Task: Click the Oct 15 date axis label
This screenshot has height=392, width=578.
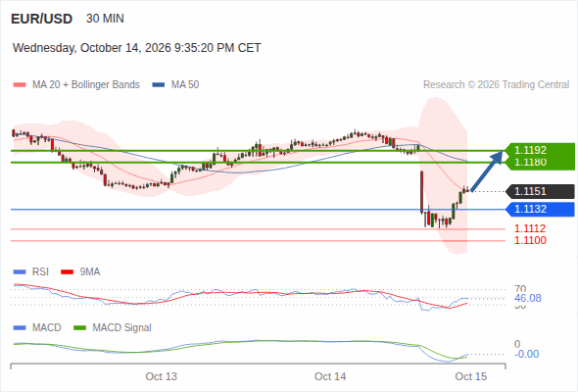Action: 471,376
